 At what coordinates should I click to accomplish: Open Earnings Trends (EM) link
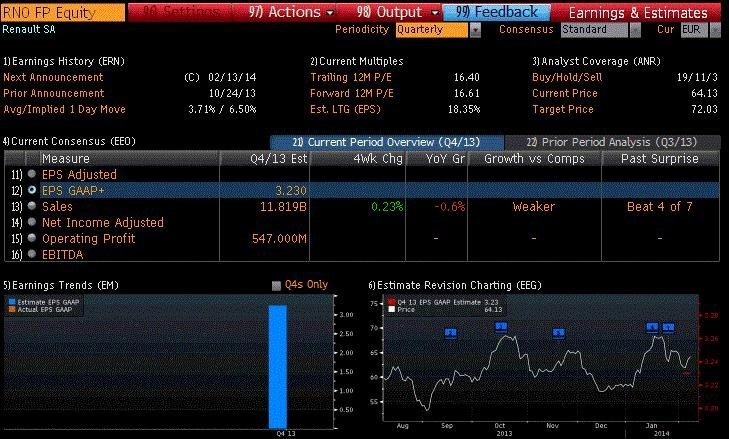pos(61,286)
